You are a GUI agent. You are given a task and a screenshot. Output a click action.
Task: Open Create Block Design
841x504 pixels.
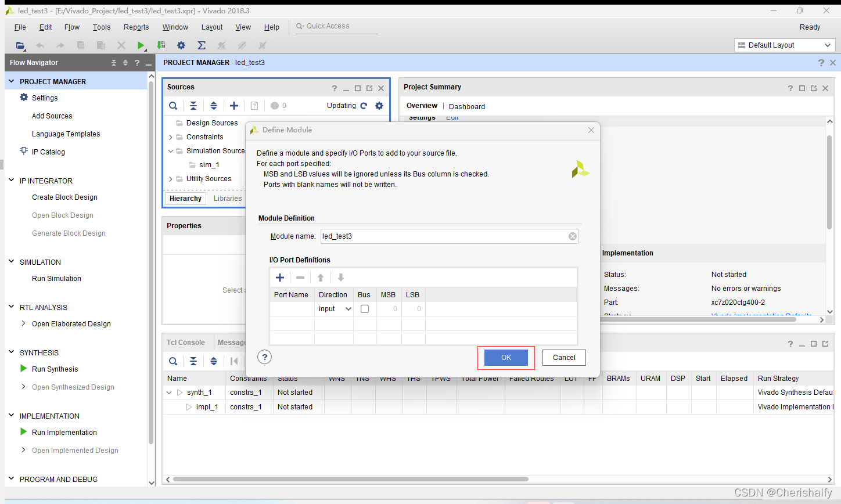point(64,197)
